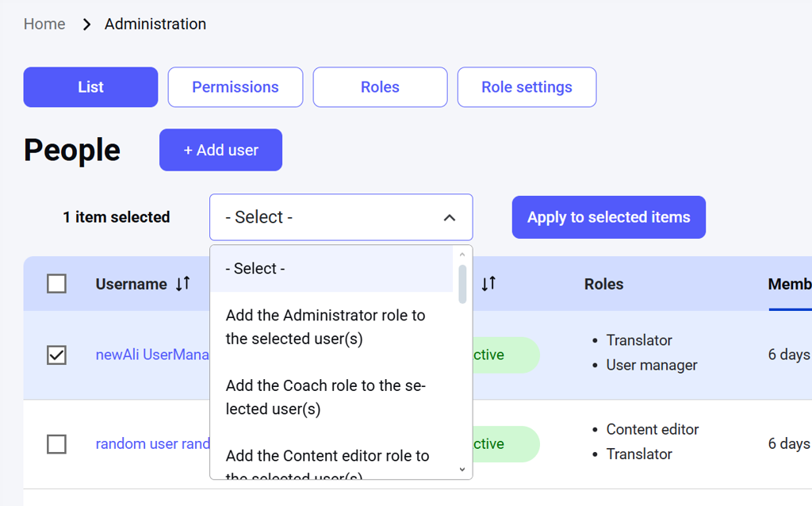Choose Add the Coach role option

[x=326, y=397]
